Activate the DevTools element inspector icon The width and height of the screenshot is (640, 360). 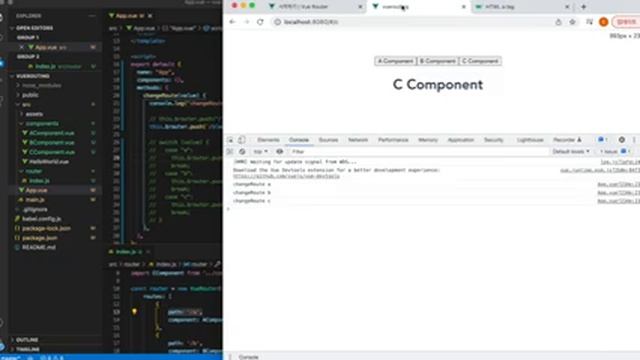coord(230,140)
